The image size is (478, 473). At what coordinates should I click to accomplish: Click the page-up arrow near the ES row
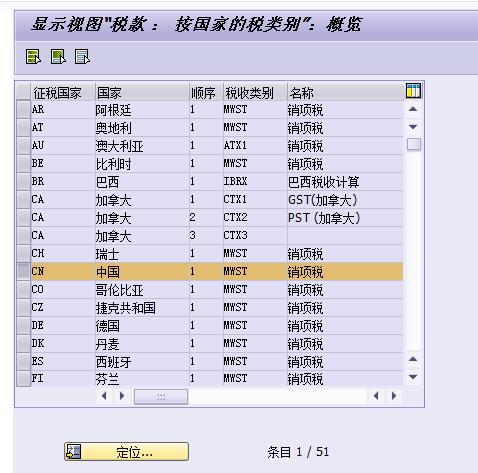pyautogui.click(x=413, y=359)
